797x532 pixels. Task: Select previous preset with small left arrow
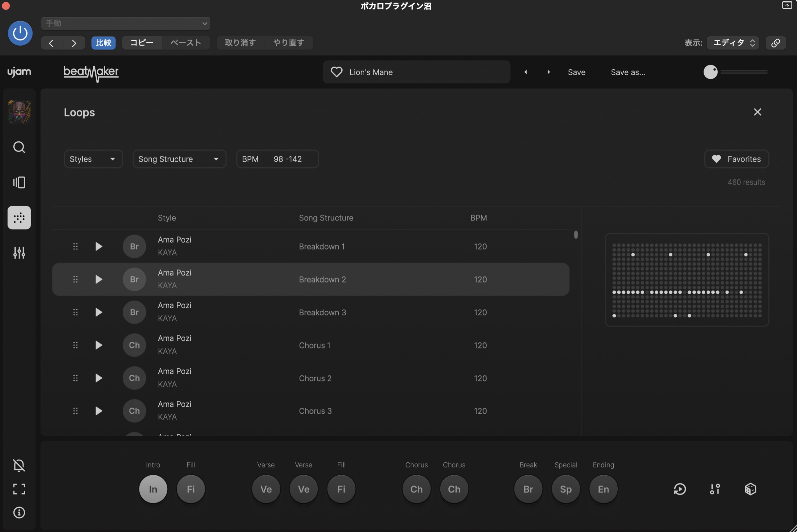pyautogui.click(x=525, y=72)
